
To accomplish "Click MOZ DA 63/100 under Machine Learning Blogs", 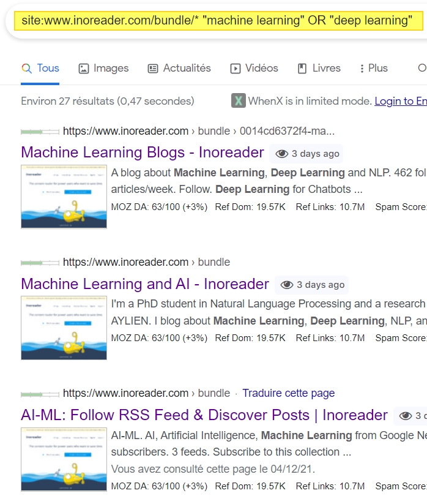I will point(159,207).
